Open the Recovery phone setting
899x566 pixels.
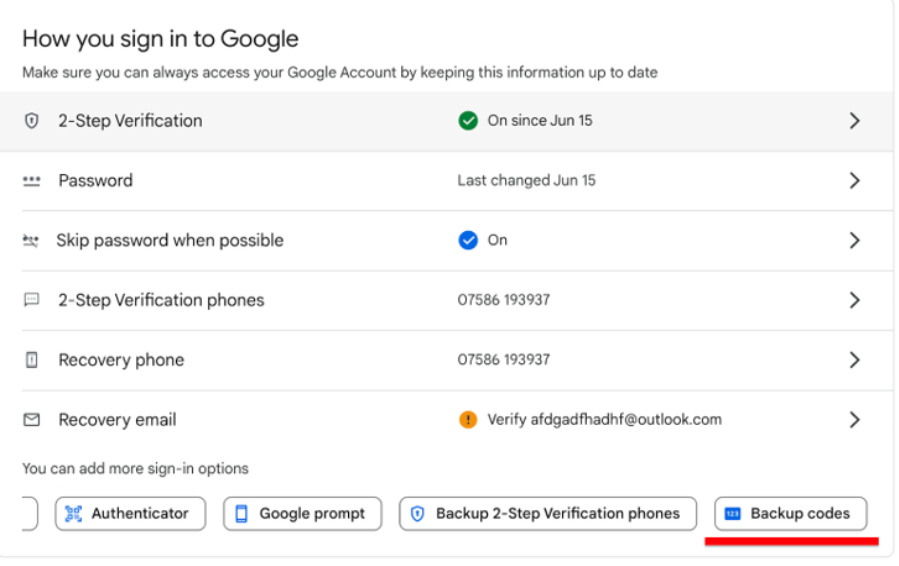coord(121,360)
